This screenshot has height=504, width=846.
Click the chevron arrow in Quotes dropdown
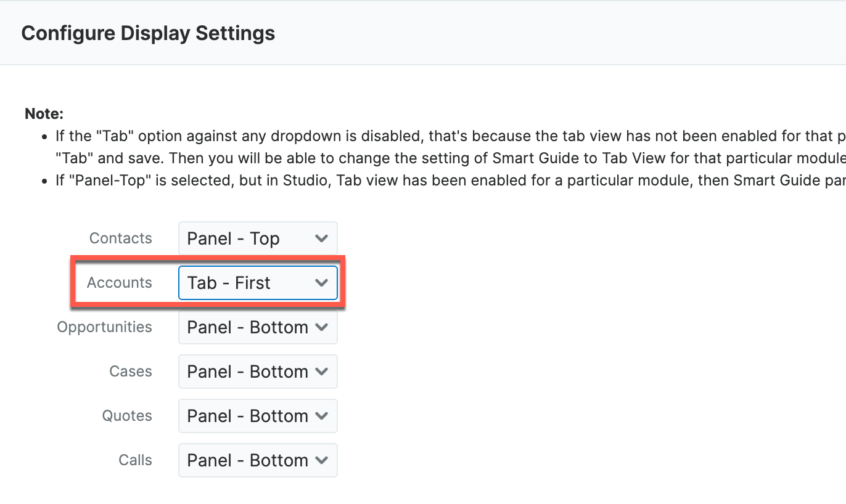point(321,416)
